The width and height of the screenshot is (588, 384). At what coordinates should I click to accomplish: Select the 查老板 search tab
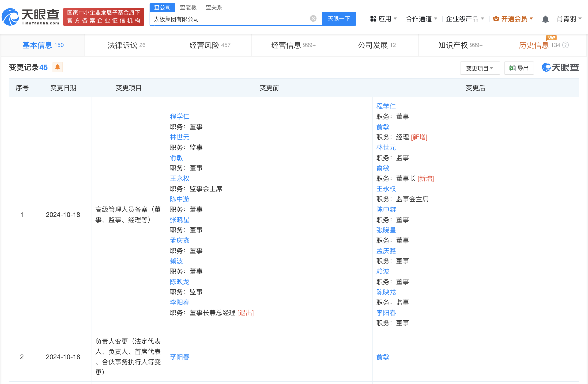pyautogui.click(x=188, y=8)
